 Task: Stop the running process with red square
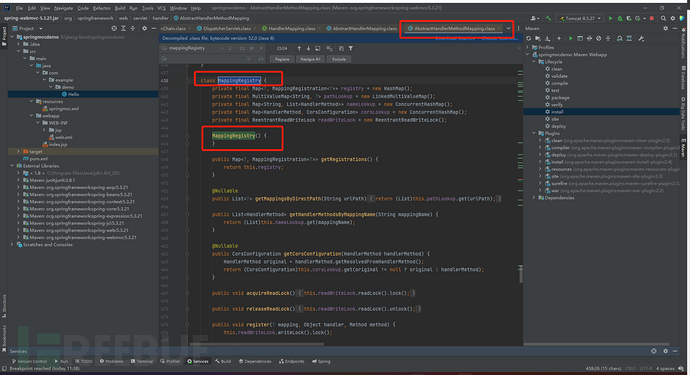652,18
